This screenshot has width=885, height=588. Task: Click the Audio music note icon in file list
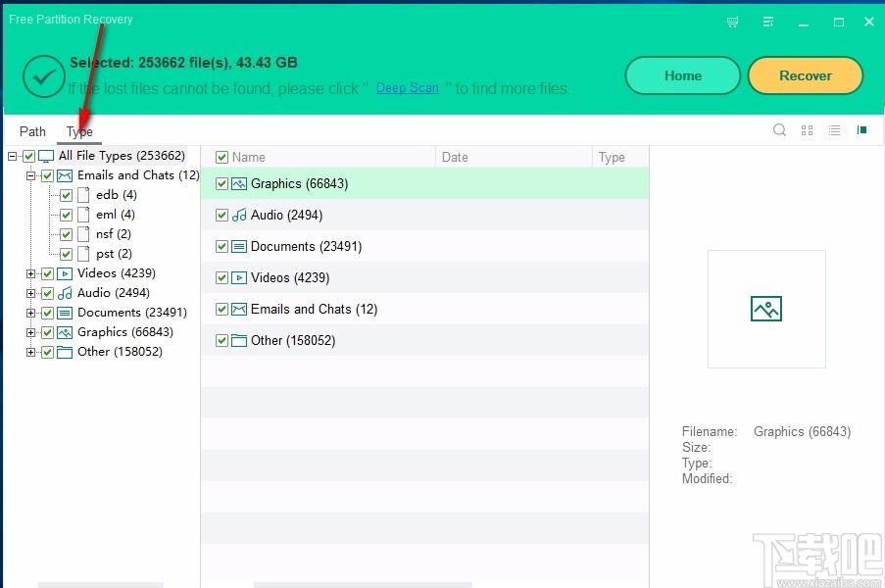(x=239, y=215)
